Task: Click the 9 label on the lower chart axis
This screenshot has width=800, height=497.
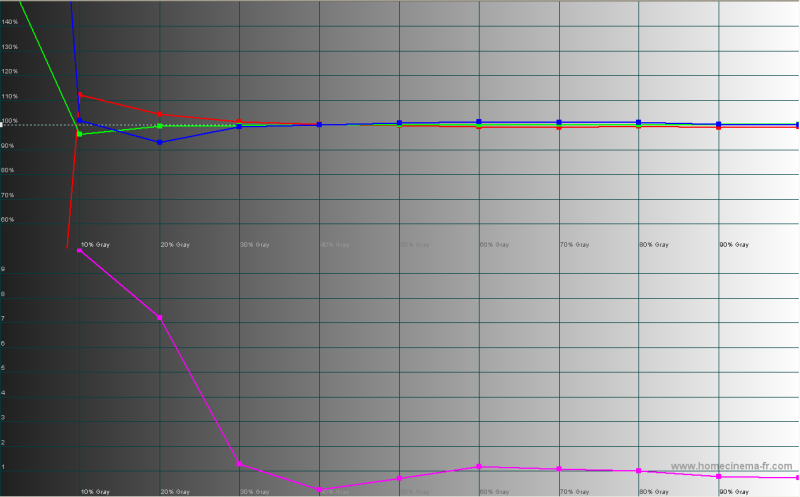Action: tap(4, 270)
